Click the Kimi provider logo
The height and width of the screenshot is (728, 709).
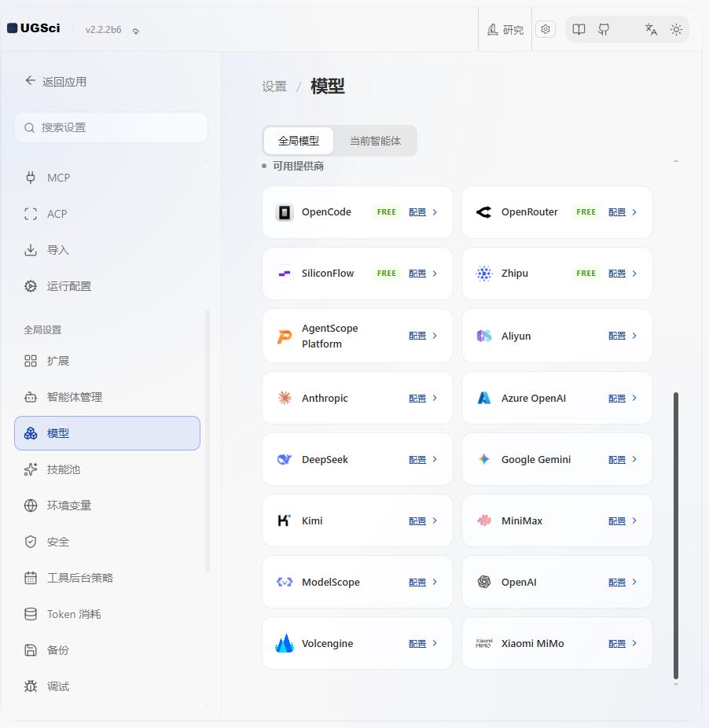[285, 520]
